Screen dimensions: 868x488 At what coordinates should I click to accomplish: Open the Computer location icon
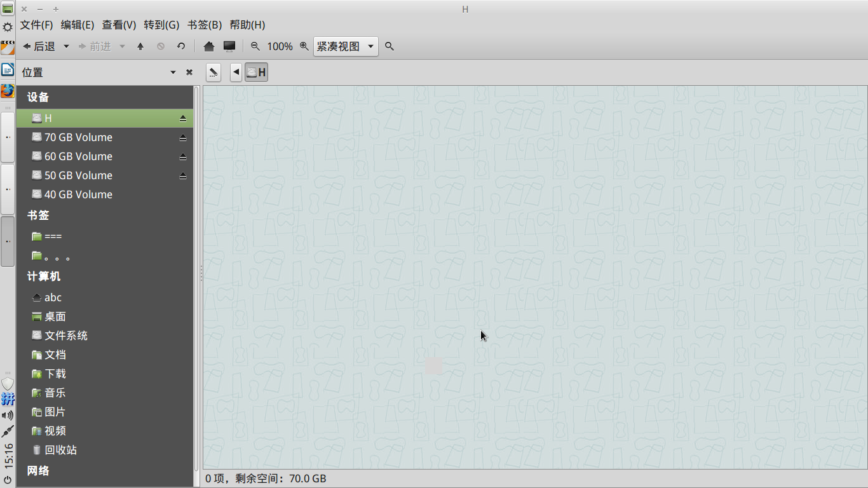pos(229,46)
